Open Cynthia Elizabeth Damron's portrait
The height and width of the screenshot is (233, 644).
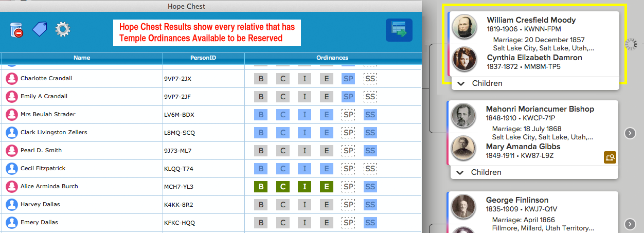tap(464, 60)
